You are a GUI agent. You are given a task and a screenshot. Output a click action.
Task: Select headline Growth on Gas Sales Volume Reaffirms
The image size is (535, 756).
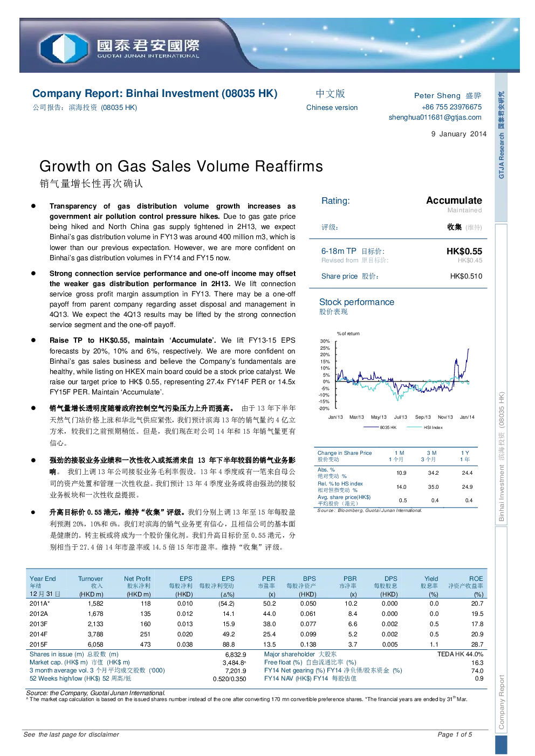point(181,166)
